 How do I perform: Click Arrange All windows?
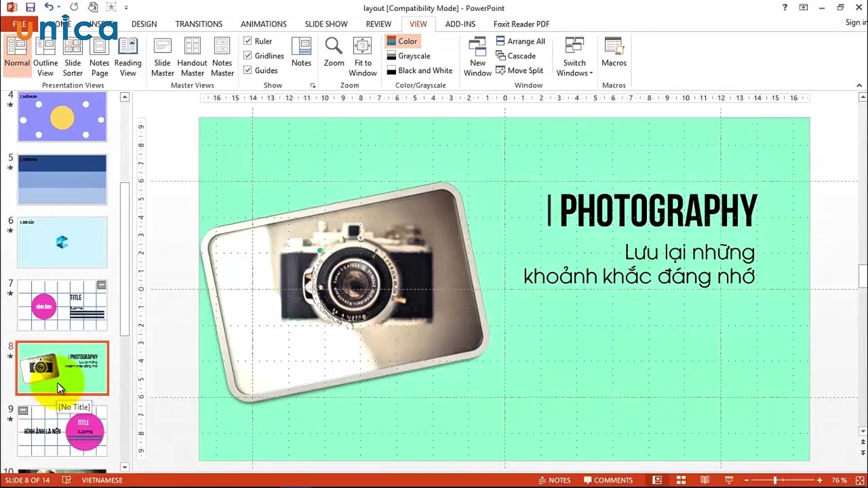click(521, 41)
